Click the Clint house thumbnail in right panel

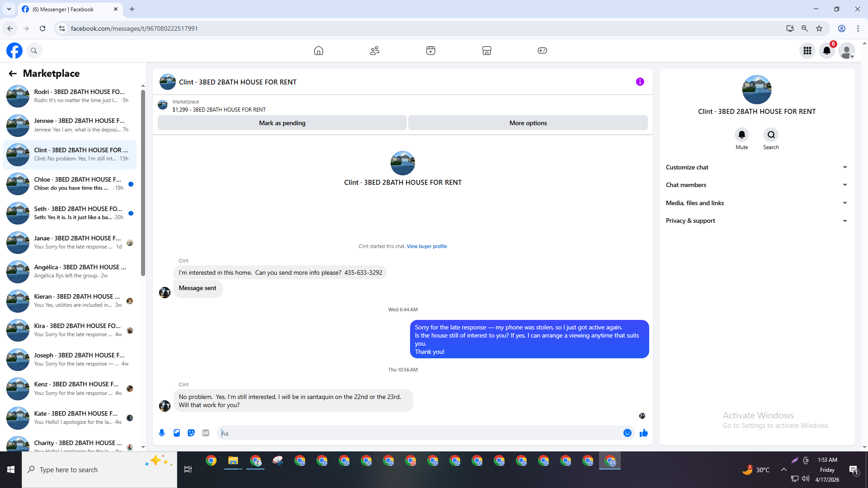[x=757, y=89]
